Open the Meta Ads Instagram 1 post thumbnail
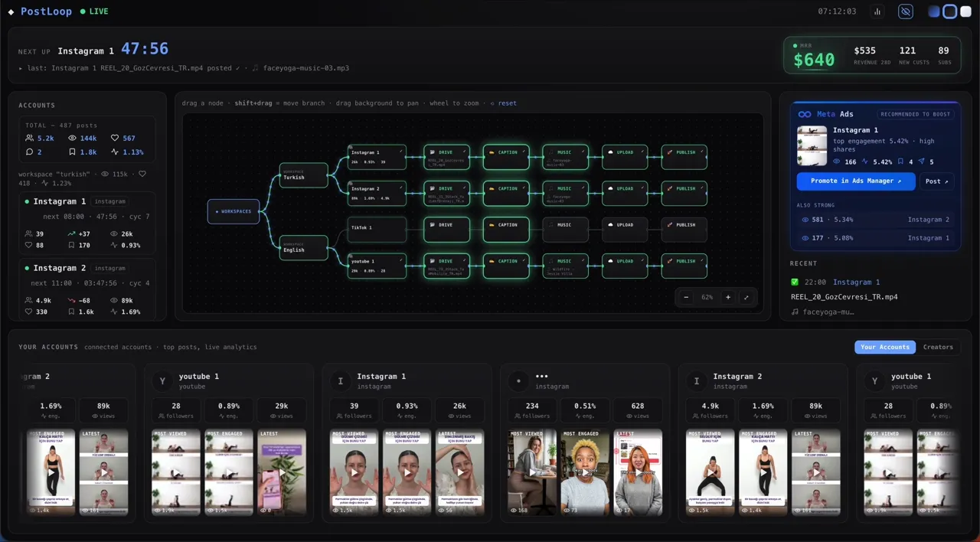Viewport: 980px width, 542px height. (812, 145)
